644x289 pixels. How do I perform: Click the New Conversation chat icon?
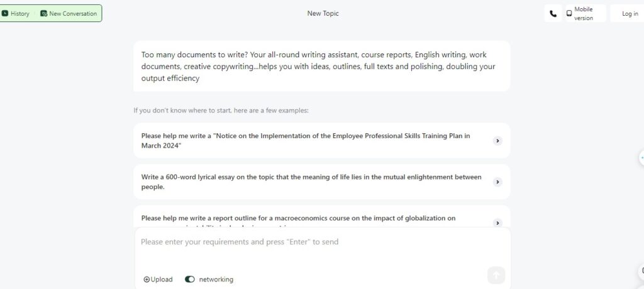coord(43,14)
